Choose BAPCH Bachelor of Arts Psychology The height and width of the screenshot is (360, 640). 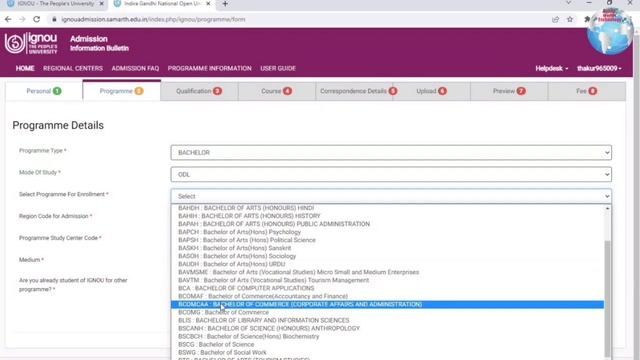(x=387, y=232)
